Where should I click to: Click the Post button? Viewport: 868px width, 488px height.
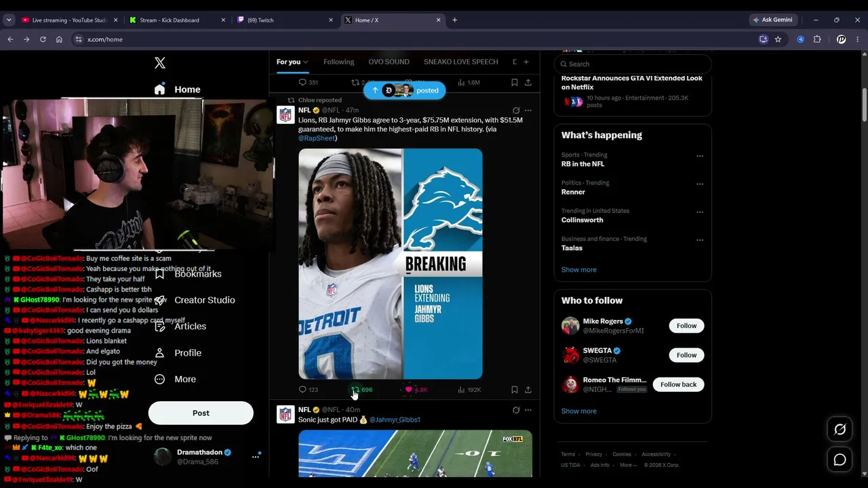(201, 413)
